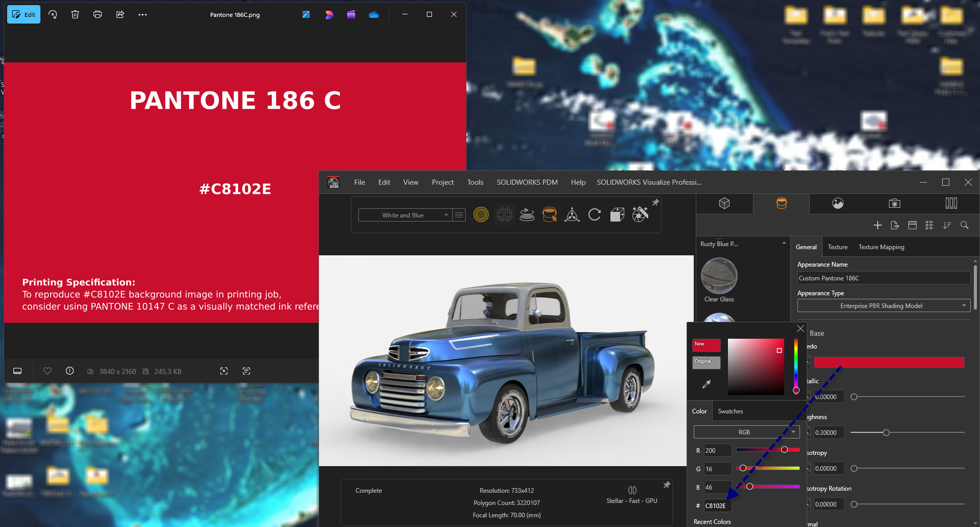Viewport: 980px width, 527px height.
Task: Click the yellow circle toolbar icon
Action: tap(481, 215)
